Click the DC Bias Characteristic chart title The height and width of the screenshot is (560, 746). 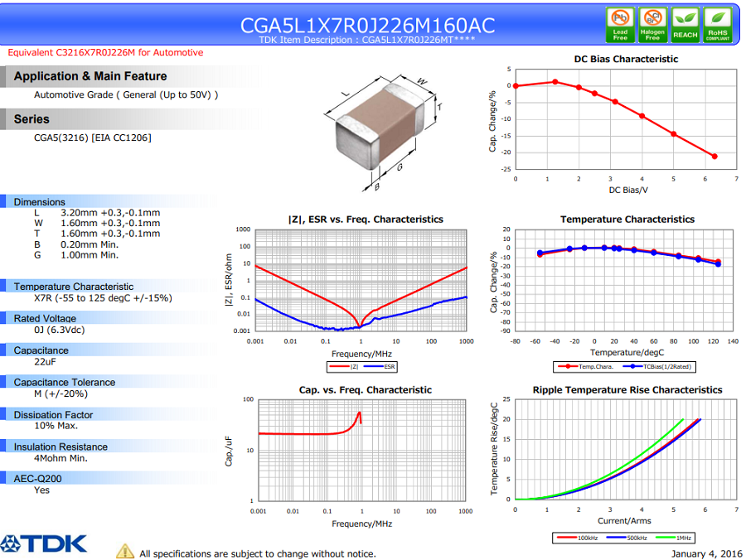click(x=626, y=59)
